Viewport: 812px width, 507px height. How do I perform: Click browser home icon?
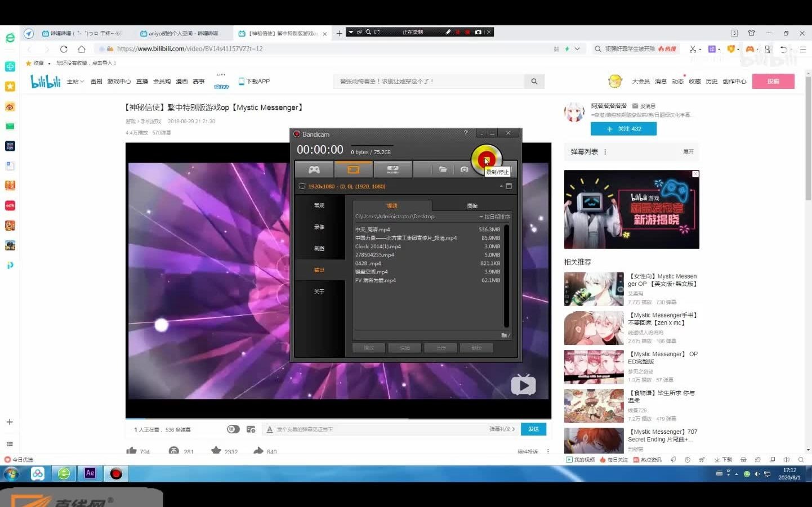pos(82,49)
